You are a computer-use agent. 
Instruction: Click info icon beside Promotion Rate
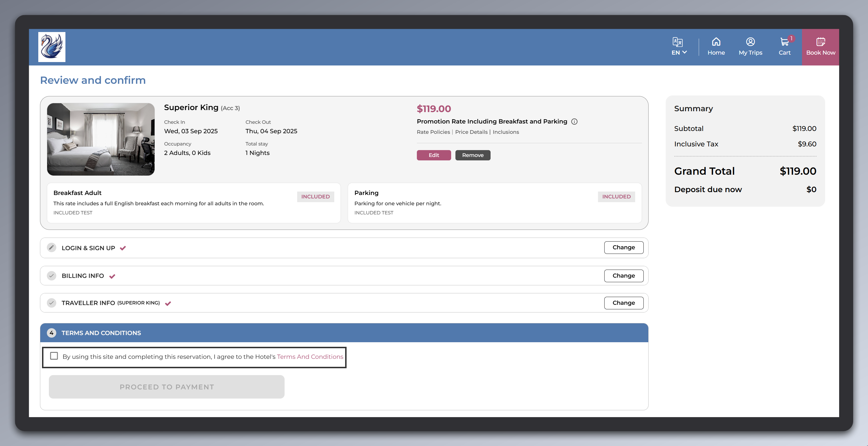pos(574,122)
